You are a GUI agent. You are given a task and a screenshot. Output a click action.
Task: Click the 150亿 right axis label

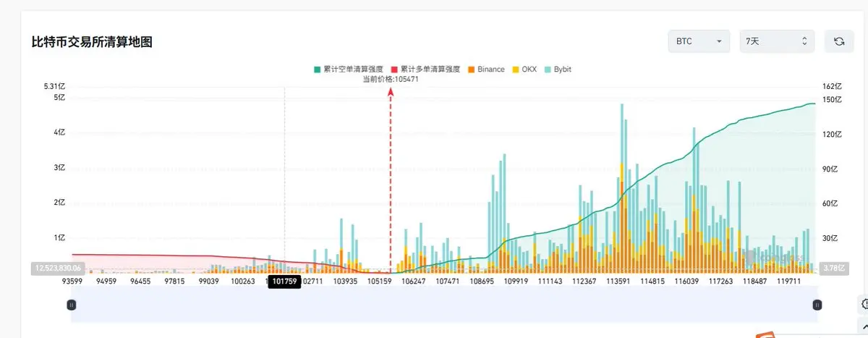tap(830, 100)
